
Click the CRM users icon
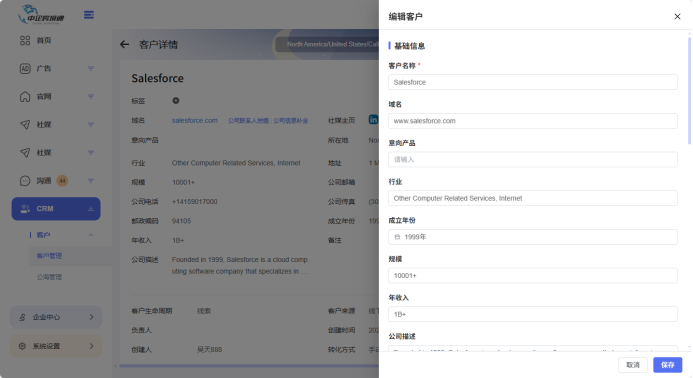click(25, 209)
